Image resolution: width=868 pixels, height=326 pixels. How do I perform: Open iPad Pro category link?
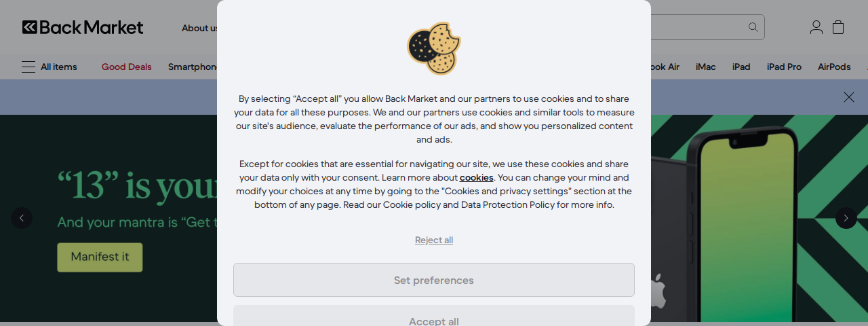[784, 67]
